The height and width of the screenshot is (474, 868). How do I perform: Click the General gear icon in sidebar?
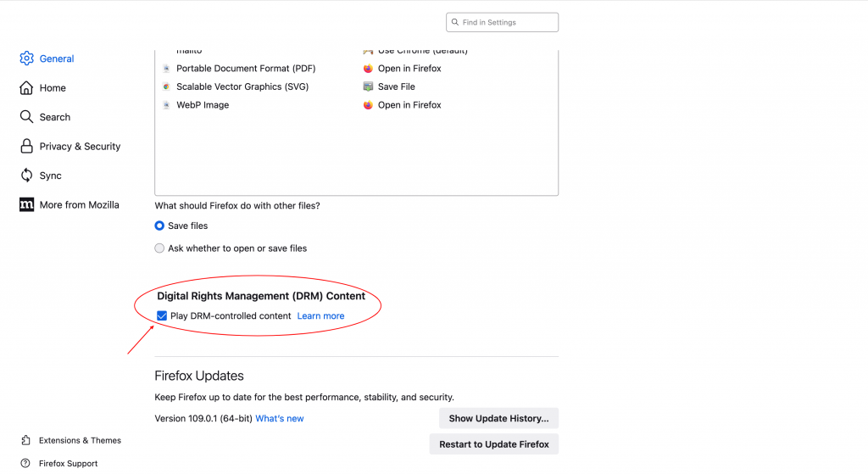pos(26,59)
